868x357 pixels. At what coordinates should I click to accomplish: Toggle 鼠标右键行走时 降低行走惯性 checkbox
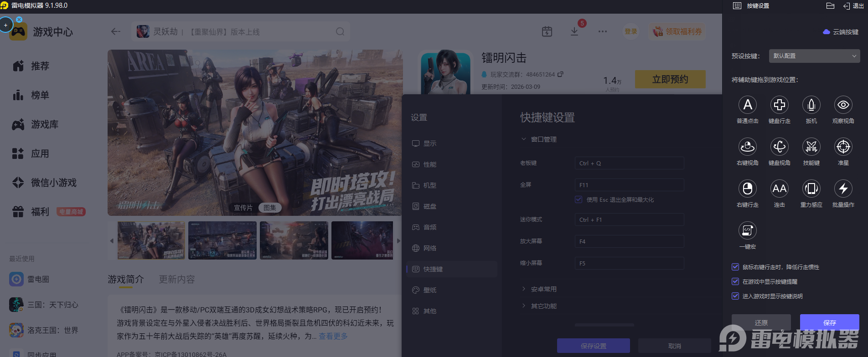pos(735,267)
